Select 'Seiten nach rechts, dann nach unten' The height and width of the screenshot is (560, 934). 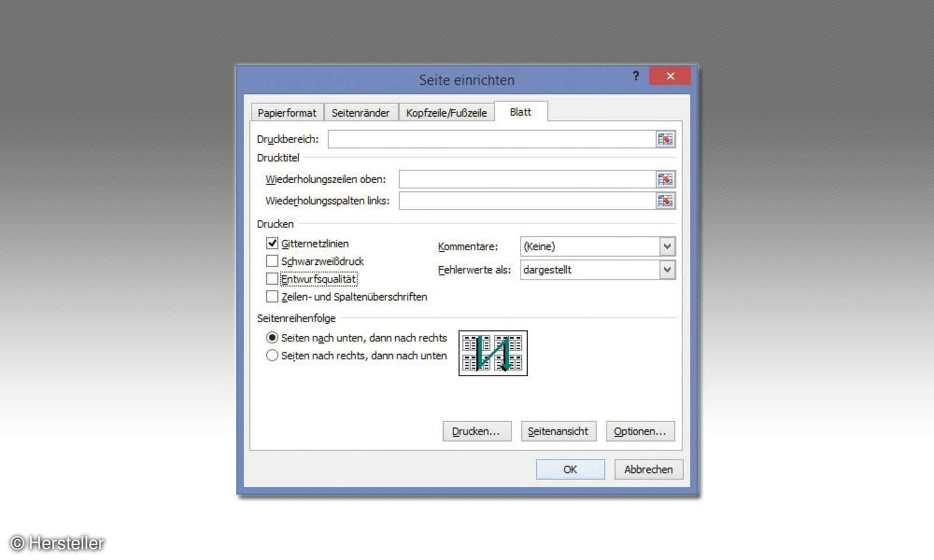pos(271,355)
